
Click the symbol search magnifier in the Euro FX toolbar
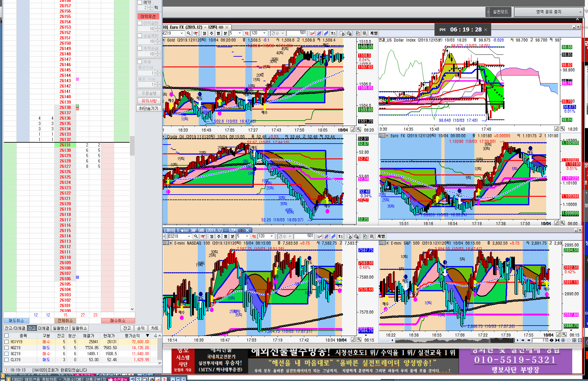coord(189,33)
